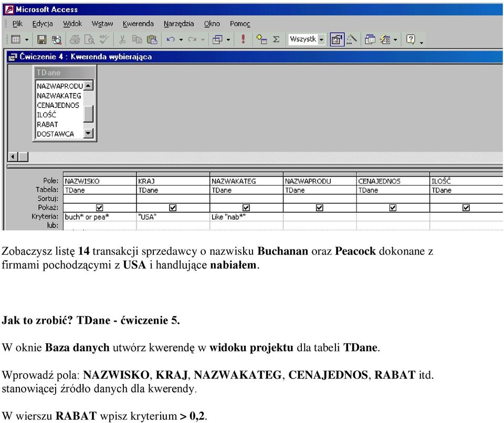Click the scrollbar thumb in TDane field list

(x=88, y=114)
